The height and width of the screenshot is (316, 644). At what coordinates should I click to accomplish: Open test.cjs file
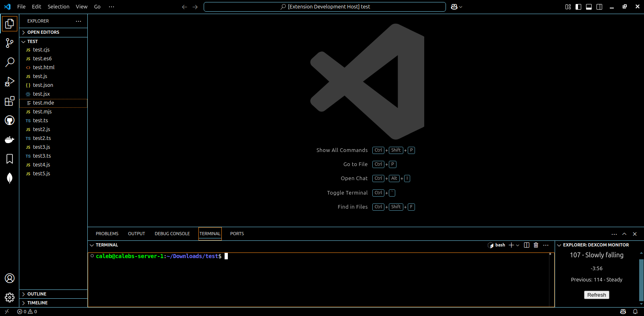pyautogui.click(x=54, y=50)
